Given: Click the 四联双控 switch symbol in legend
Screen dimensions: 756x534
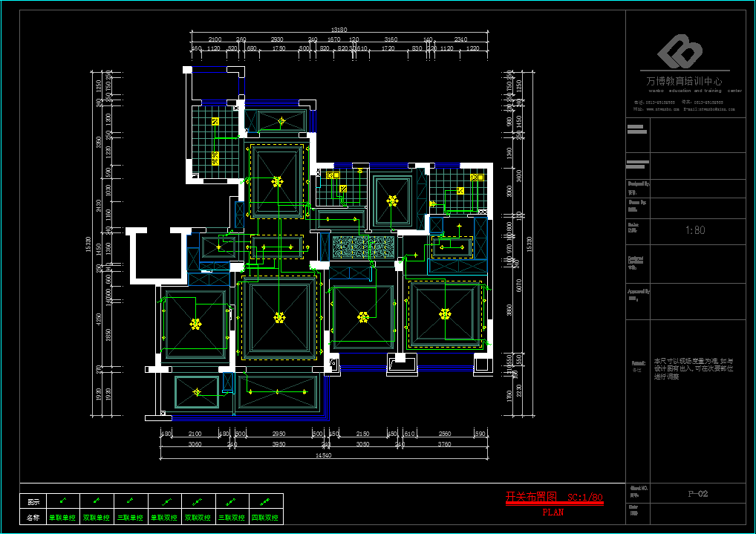Looking at the screenshot, I should tap(266, 501).
